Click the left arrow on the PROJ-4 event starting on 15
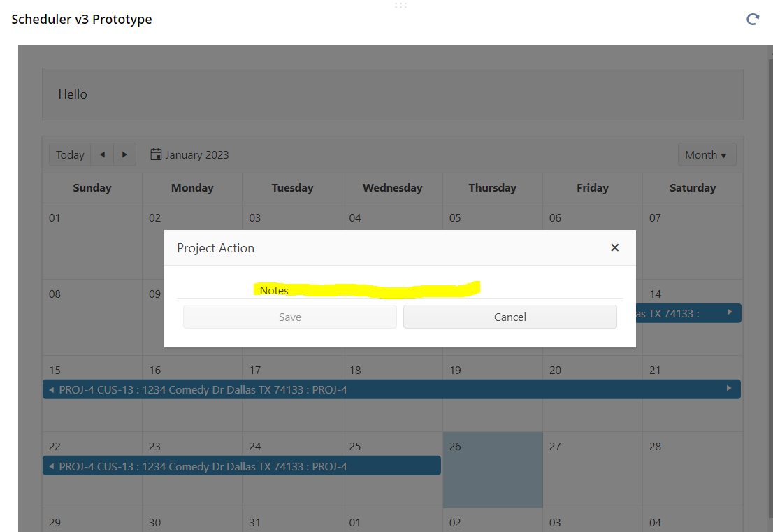The width and height of the screenshot is (773, 532). [x=51, y=389]
